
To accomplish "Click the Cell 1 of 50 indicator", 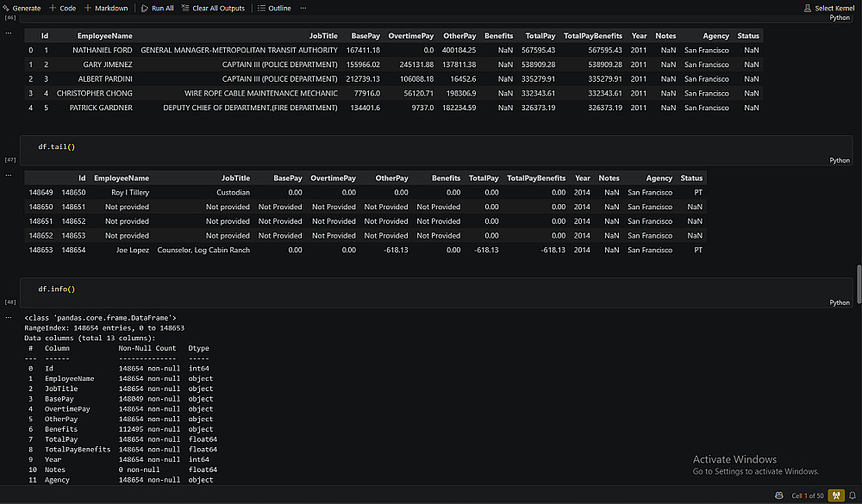I will 808,495.
